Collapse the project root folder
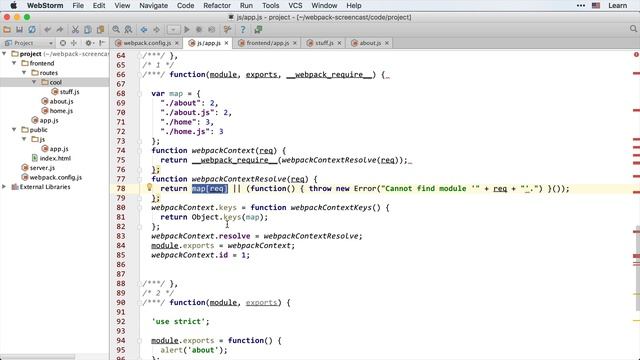Screen dimensions: 640x360 click(x=4, y=53)
